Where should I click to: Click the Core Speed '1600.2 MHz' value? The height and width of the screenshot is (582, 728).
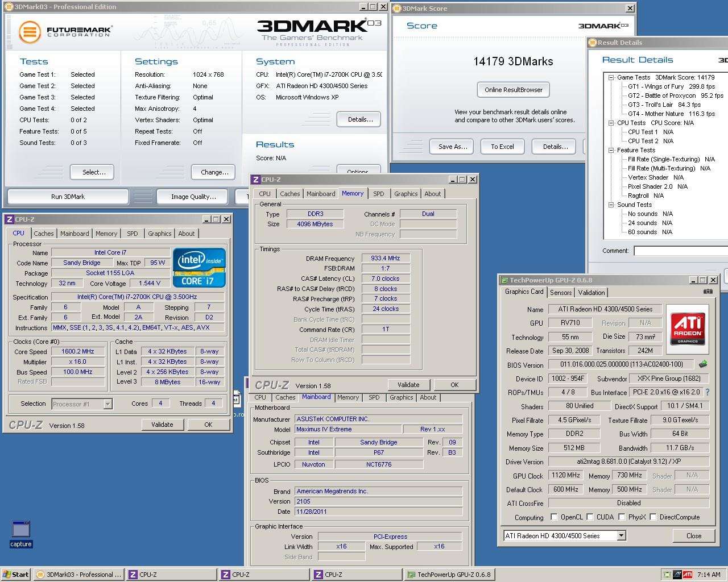77,351
